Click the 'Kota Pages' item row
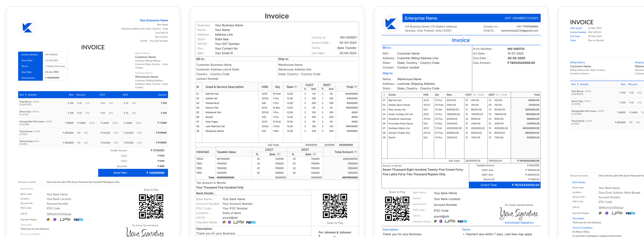The height and width of the screenshot is (237, 644). point(277,122)
